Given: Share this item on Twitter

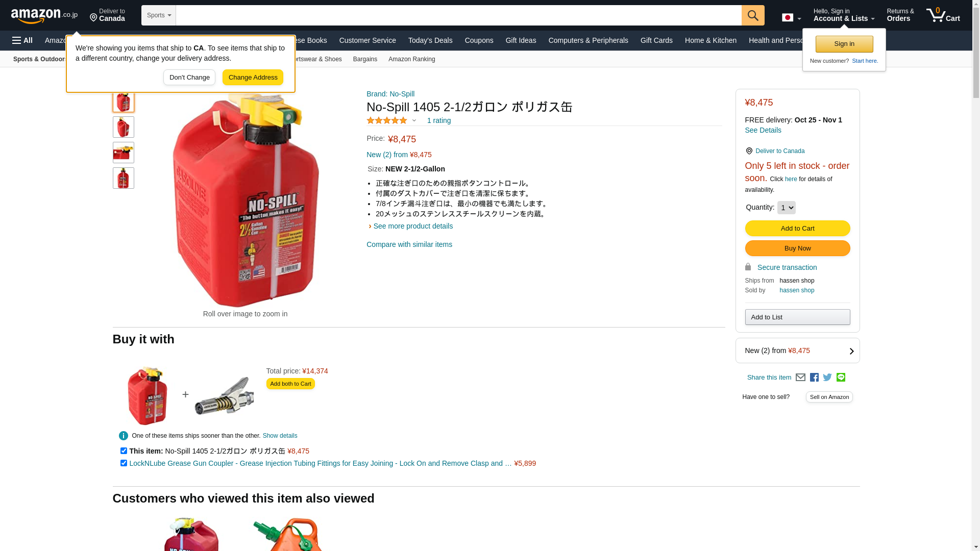Looking at the screenshot, I should click(x=827, y=378).
